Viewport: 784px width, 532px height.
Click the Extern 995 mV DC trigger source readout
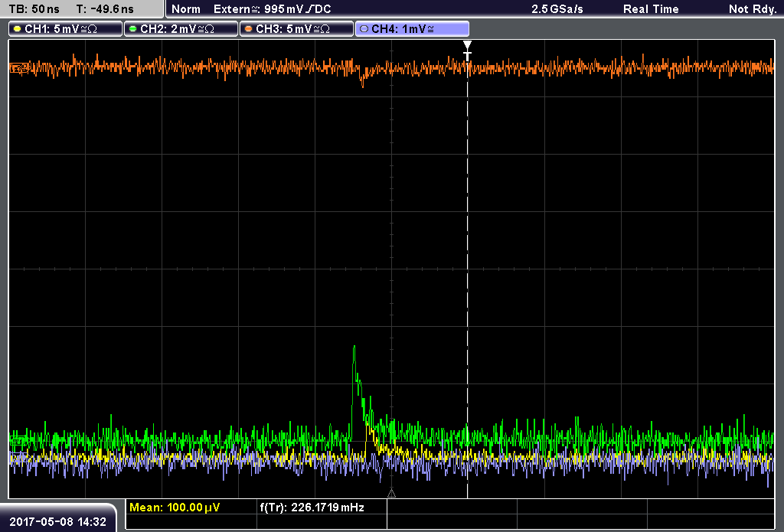click(x=272, y=9)
